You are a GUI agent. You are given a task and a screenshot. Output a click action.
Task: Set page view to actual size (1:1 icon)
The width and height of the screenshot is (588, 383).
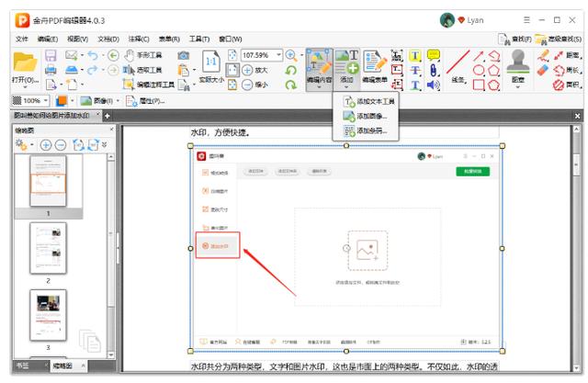(211, 67)
